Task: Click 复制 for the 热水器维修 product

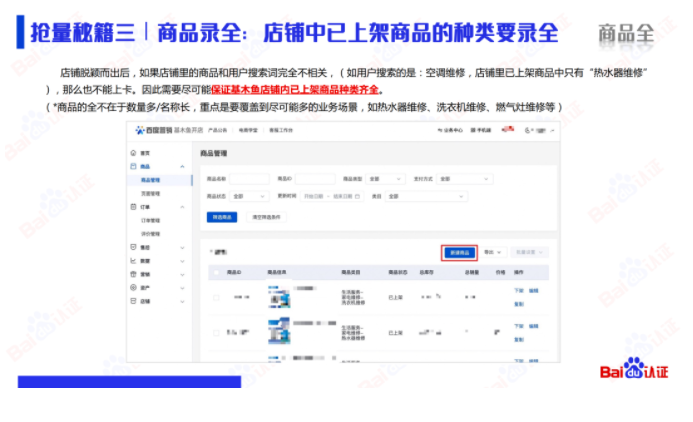Action: [519, 339]
